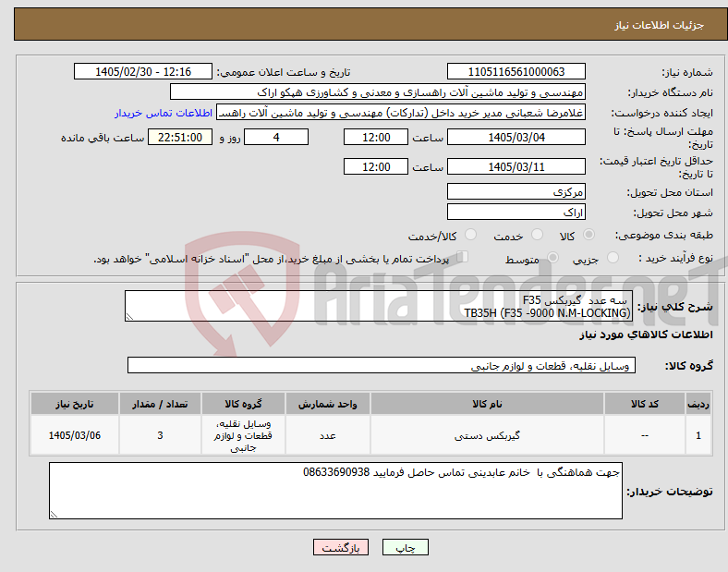
Task: Click the طبقه بندی موضوعی label
Action: 664,235
